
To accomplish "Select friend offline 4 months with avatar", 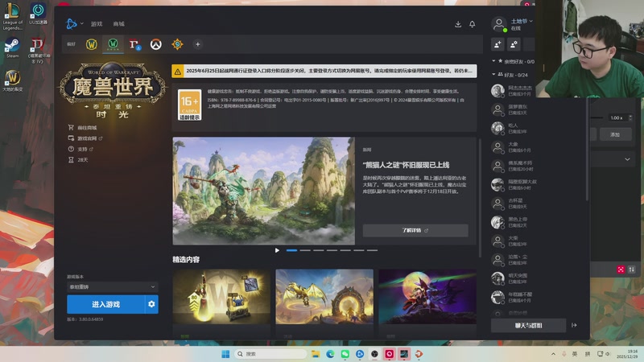I will 514,297.
